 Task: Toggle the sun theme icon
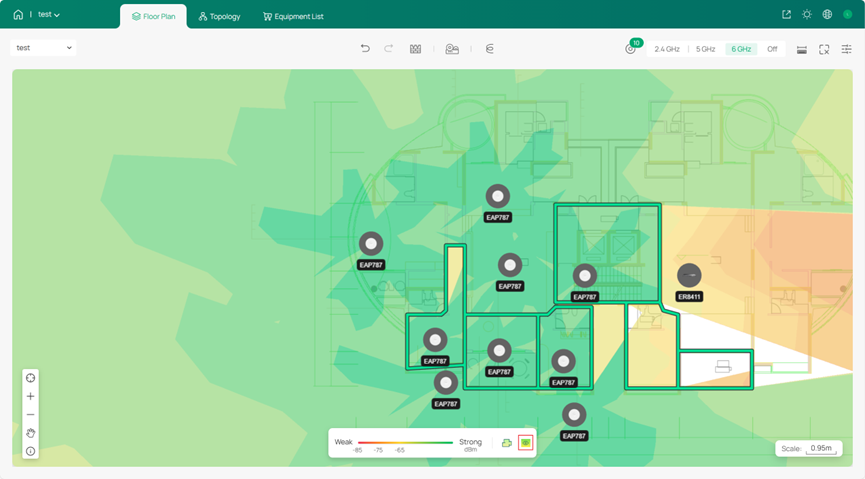[807, 15]
